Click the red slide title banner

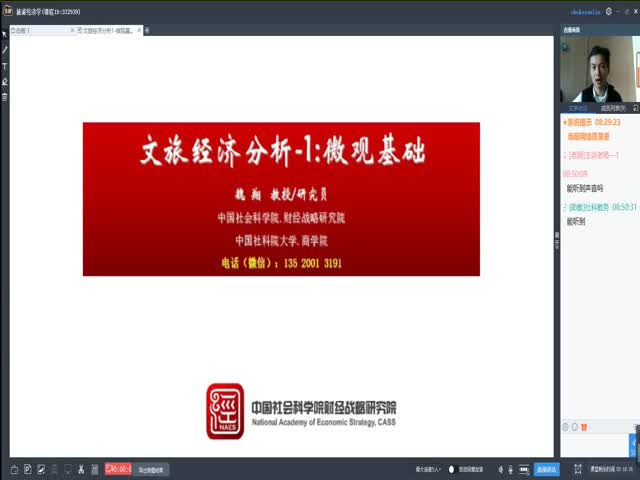[281, 199]
